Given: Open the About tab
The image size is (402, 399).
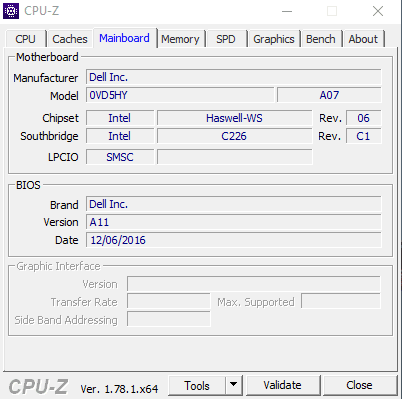Looking at the screenshot, I should pyautogui.click(x=363, y=39).
